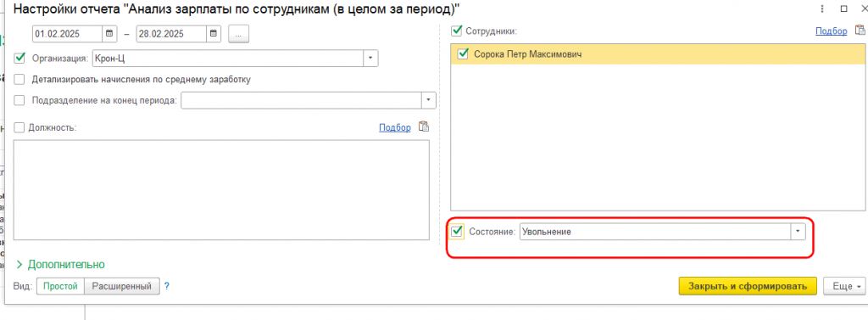This screenshot has height=320, width=868.
Task: Open the window's three-dot options menu
Action: pyautogui.click(x=822, y=8)
